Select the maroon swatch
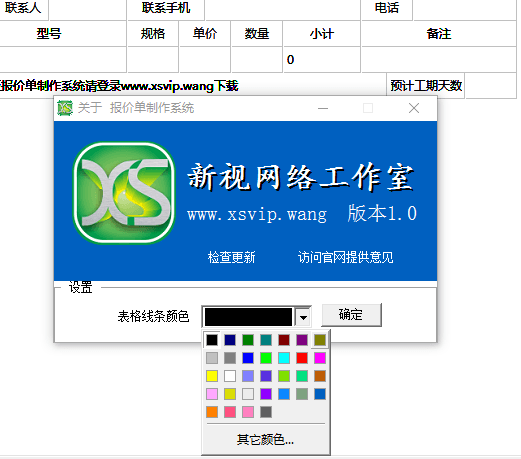521x459 pixels. pos(284,340)
